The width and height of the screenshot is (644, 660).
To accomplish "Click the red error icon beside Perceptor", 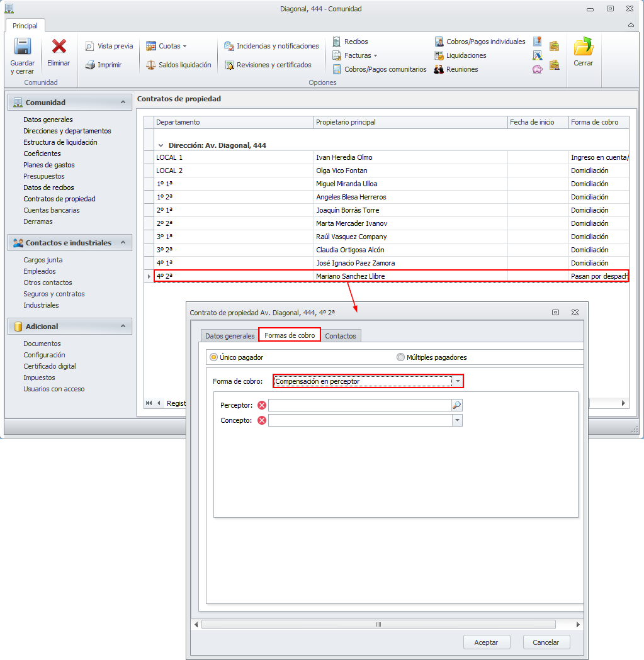I will coord(261,405).
